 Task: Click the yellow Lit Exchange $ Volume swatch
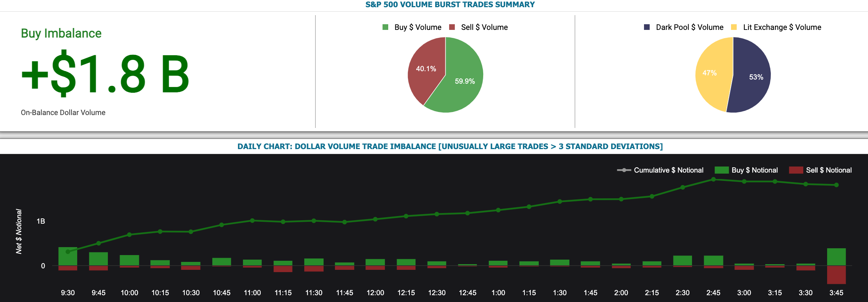click(734, 27)
